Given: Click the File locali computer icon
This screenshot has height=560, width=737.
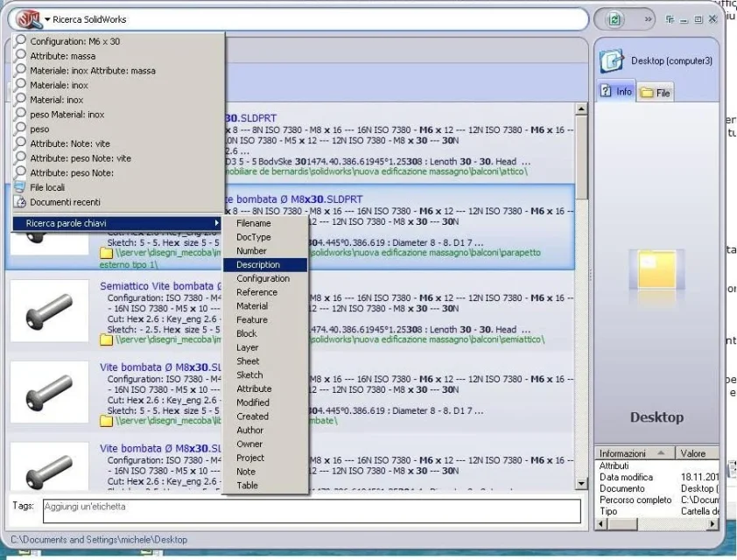Looking at the screenshot, I should [20, 187].
